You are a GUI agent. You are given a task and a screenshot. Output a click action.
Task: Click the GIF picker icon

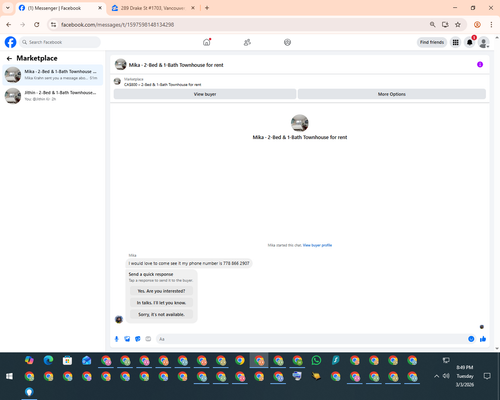pyautogui.click(x=148, y=339)
